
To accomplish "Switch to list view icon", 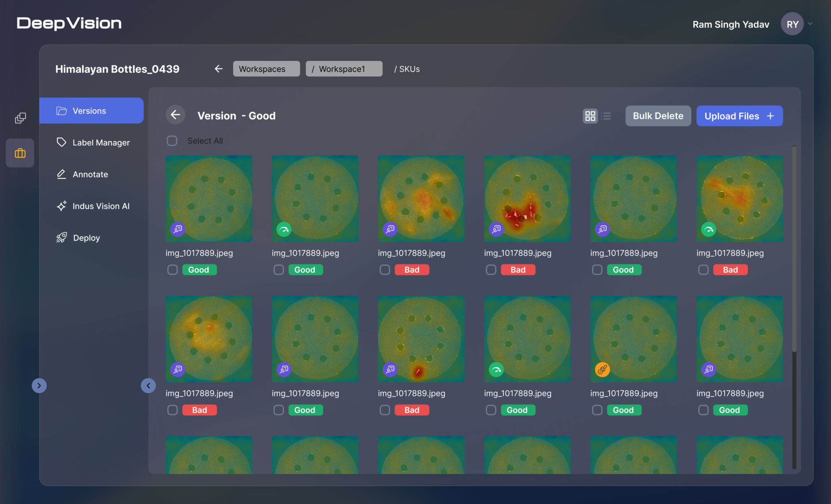I will click(x=606, y=116).
